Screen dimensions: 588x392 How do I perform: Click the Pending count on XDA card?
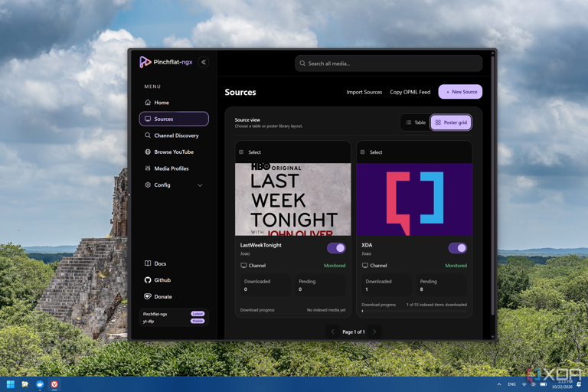pyautogui.click(x=441, y=285)
